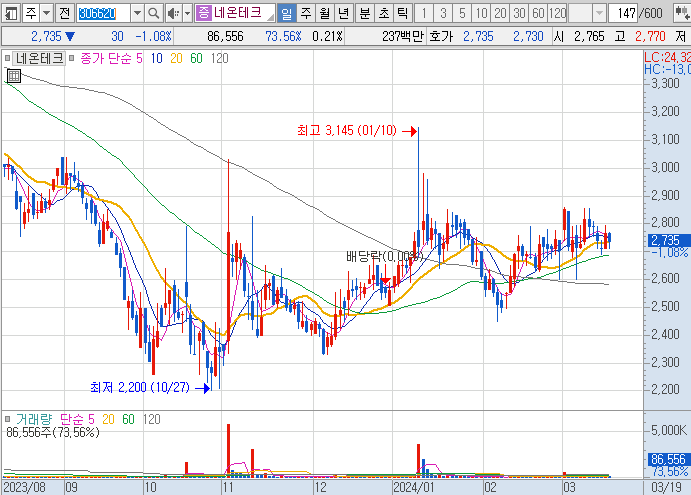Screen dimensions: 691x495
Task: Click the chart settings icon at toolbar end
Action: point(681,13)
